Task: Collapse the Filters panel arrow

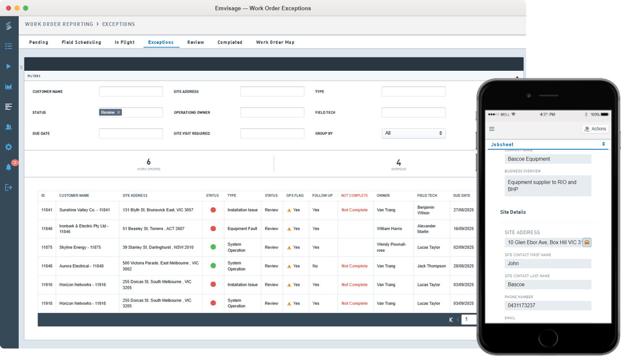Action: (x=517, y=77)
